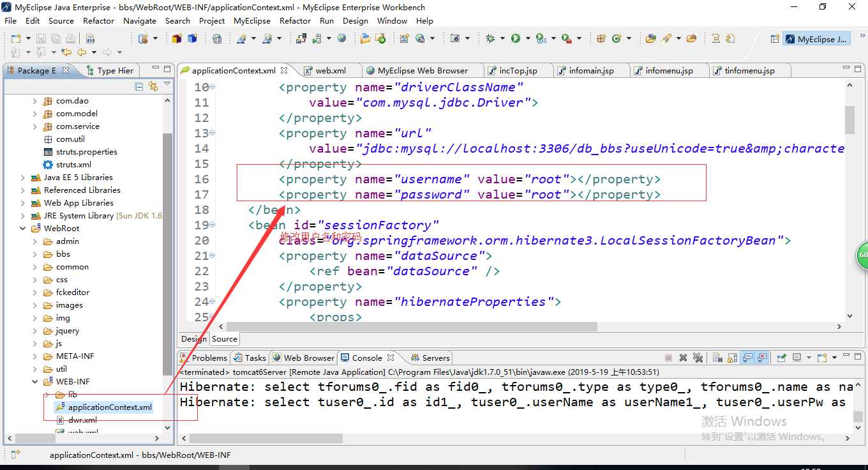The width and height of the screenshot is (868, 470).
Task: Collapse the WEB-INF folder
Action: 35,382
